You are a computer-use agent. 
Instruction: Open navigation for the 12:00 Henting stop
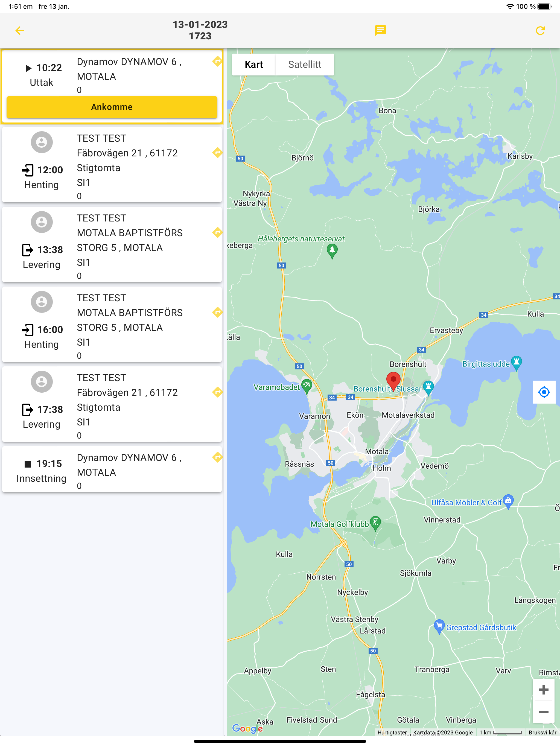[x=217, y=153]
